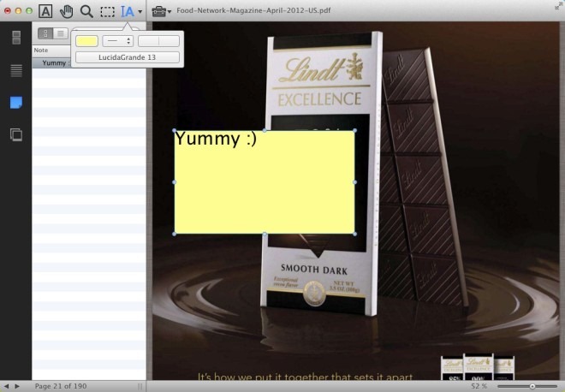The image size is (565, 392).
Task: Click the left segment of the blank control
Action: pyautogui.click(x=148, y=41)
